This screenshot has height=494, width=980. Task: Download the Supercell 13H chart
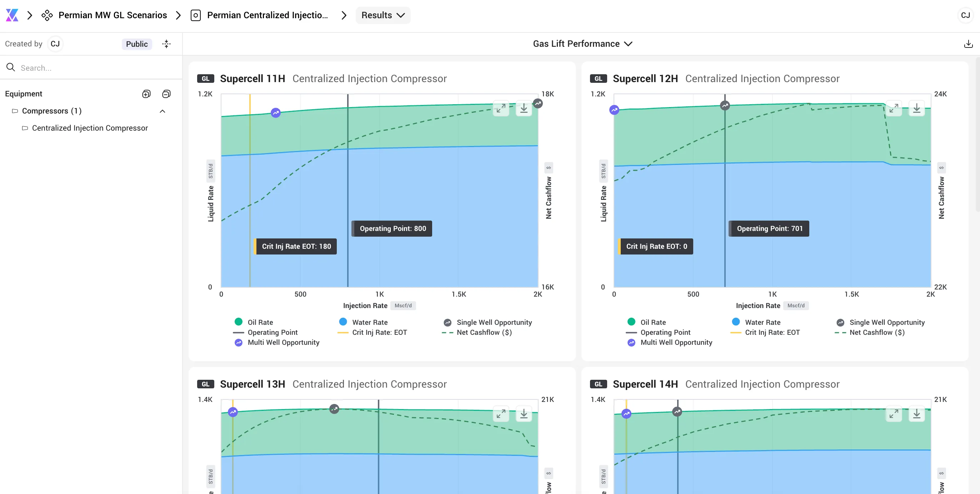tap(524, 414)
